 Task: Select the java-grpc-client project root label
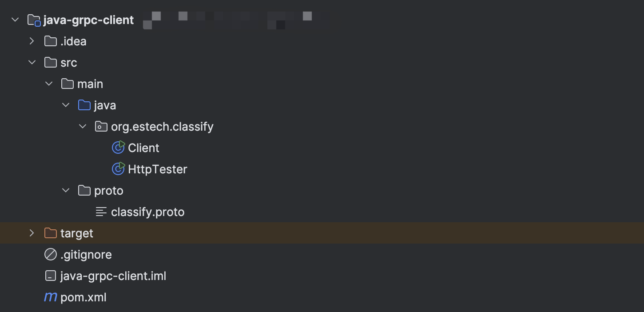(88, 20)
